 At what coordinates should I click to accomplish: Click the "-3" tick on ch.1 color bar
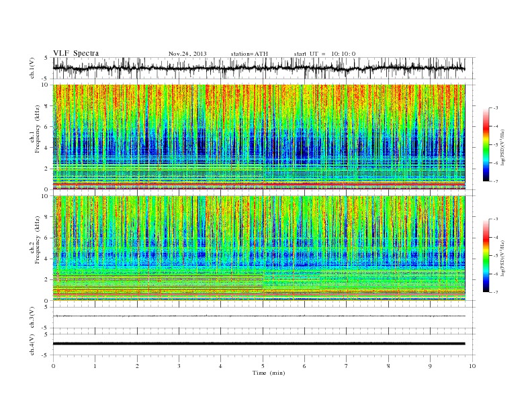tap(496, 108)
